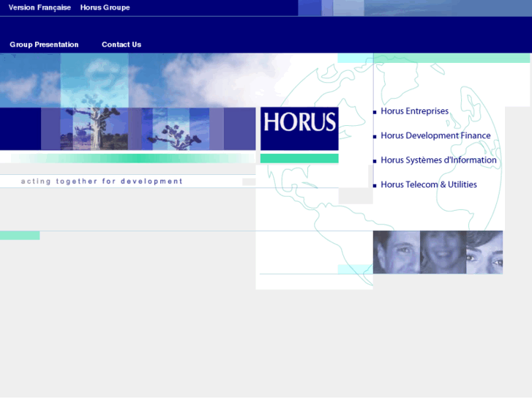Open the Horus Entreprises link
Screen dimensions: 532x399
(x=414, y=111)
